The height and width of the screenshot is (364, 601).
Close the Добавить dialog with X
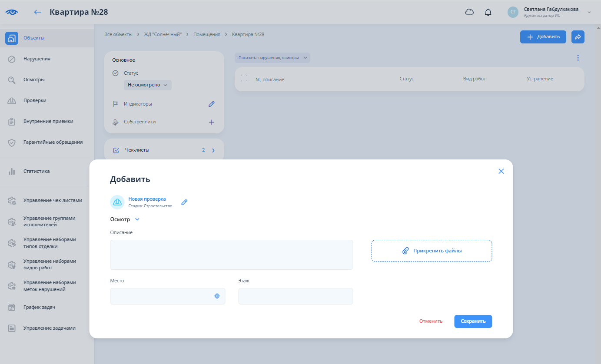click(x=501, y=171)
